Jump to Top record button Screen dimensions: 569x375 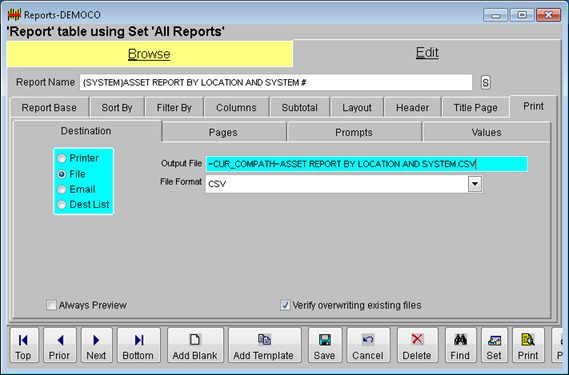click(x=24, y=345)
